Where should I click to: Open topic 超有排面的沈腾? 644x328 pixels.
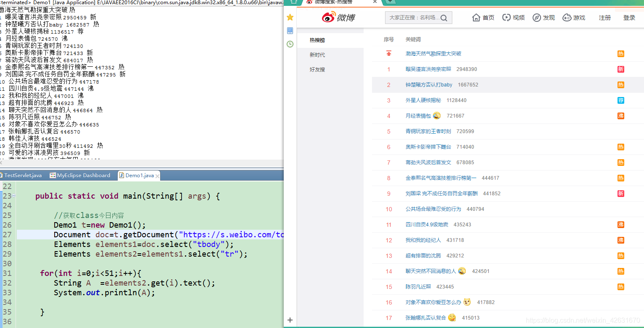click(x=423, y=256)
